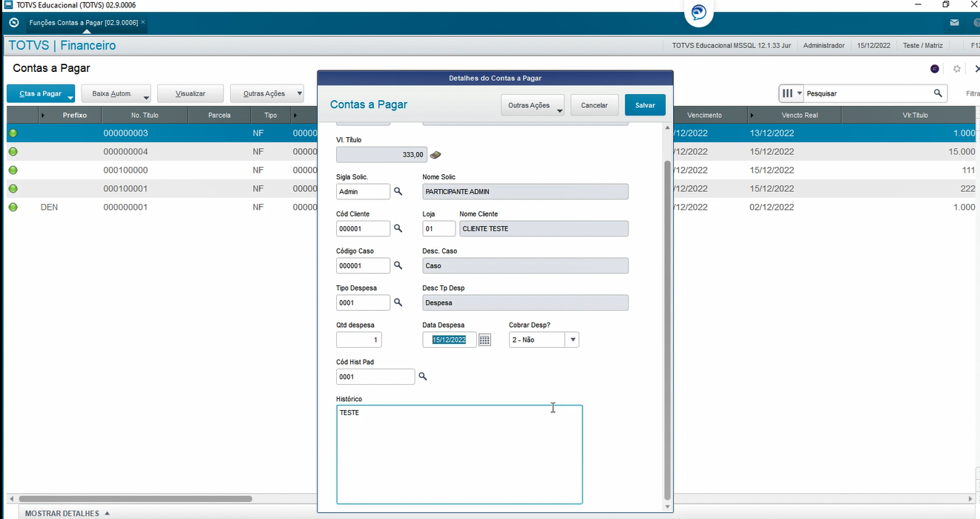This screenshot has height=519, width=980.
Task: Click the Filtrar link at right edge
Action: [x=973, y=93]
